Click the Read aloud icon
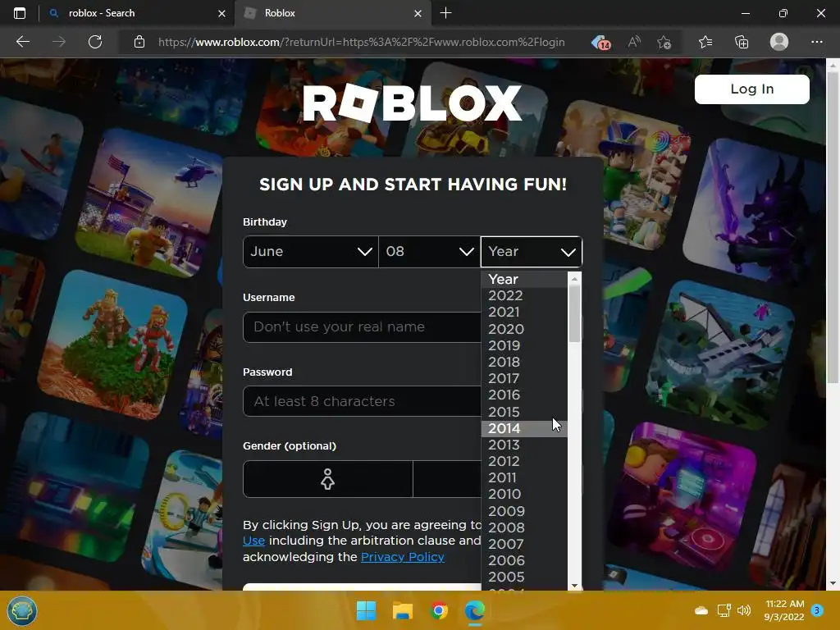 click(634, 42)
